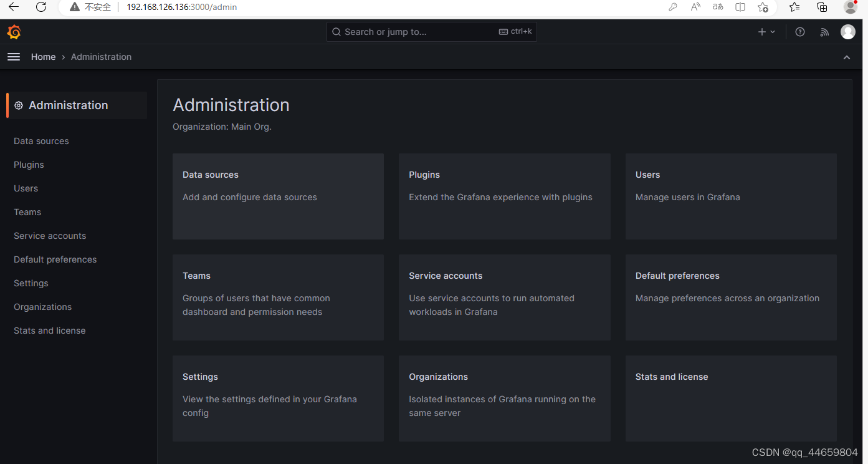Open the browser favorites list icon
The width and height of the screenshot is (868, 464).
[x=794, y=7]
